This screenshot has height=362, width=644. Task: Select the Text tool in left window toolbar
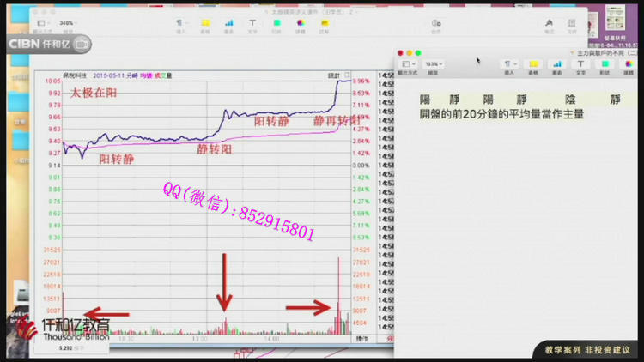[x=254, y=23]
